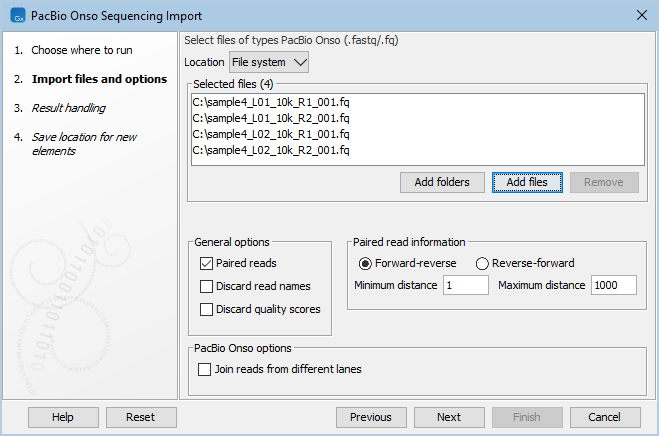Image resolution: width=659 pixels, height=436 pixels.
Task: Toggle the Paired reads checkbox
Action: click(207, 263)
